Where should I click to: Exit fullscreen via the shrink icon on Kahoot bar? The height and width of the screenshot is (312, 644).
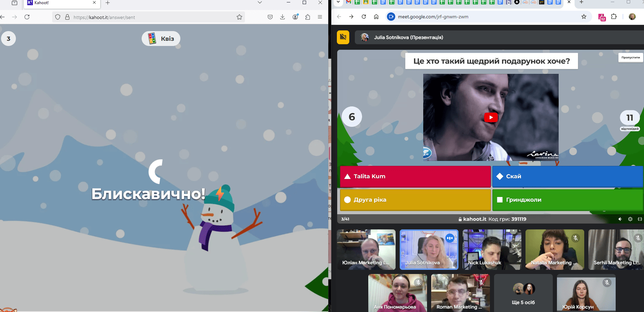point(640,219)
